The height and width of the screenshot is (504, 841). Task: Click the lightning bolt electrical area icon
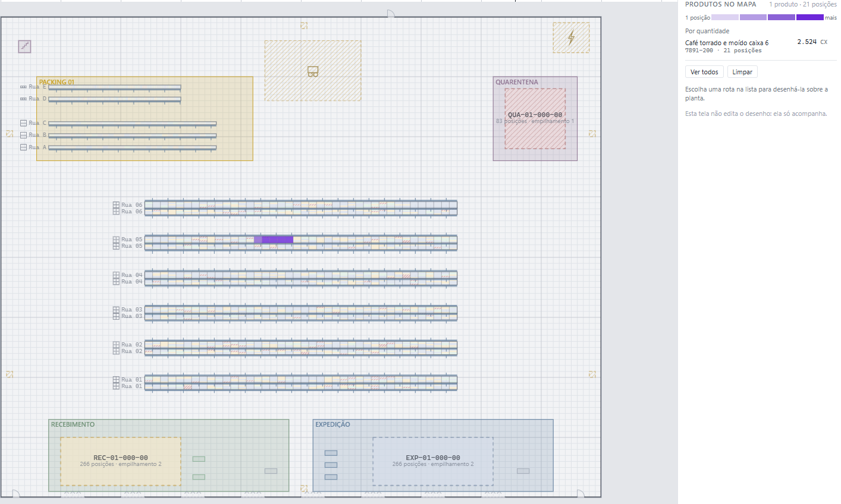571,38
